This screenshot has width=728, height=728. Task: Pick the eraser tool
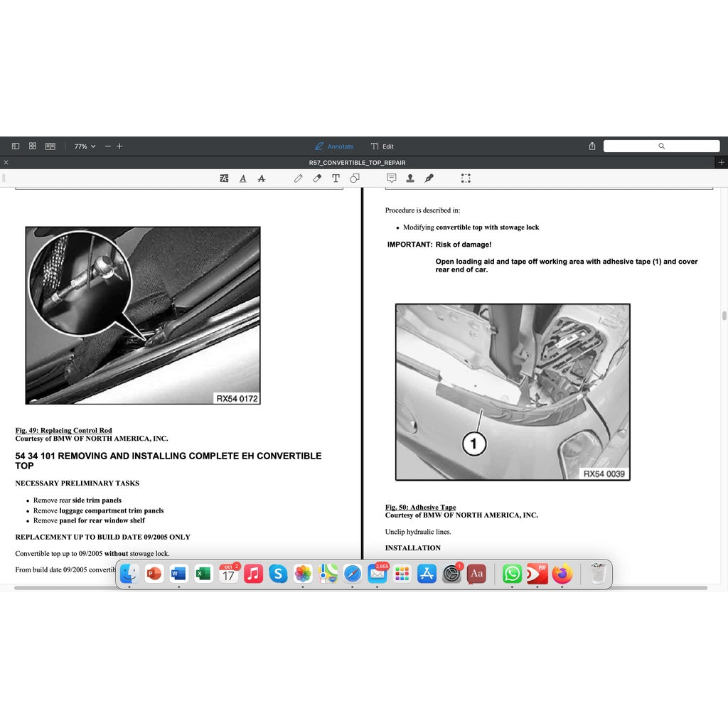click(x=317, y=178)
